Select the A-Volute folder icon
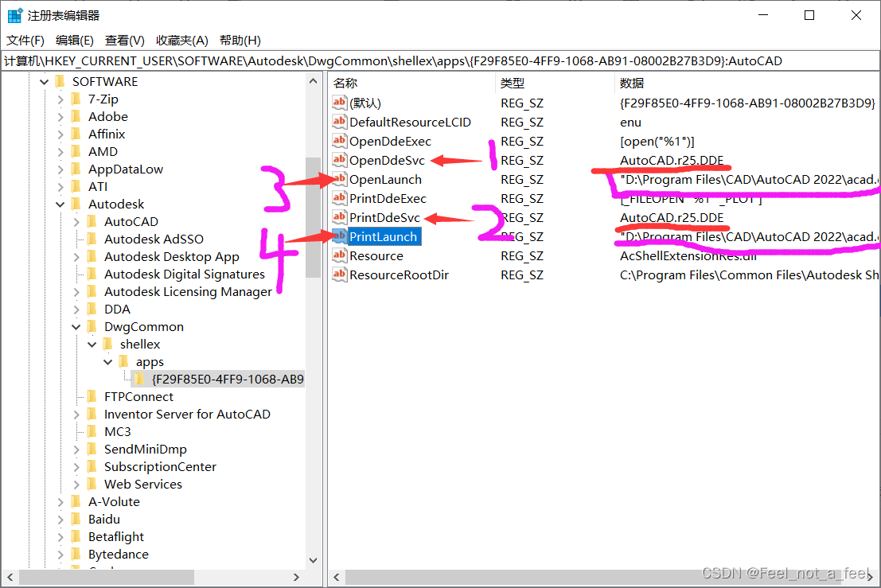This screenshot has height=588, width=881. click(x=76, y=501)
